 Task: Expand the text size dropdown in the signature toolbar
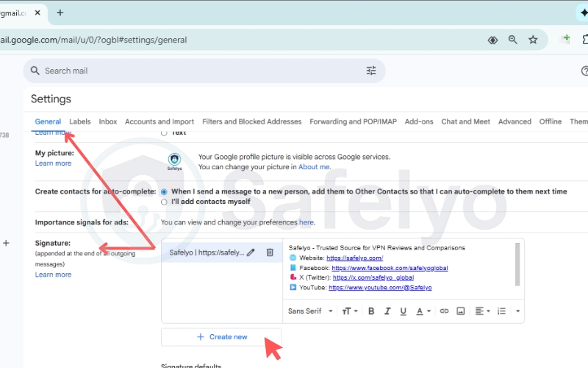point(350,311)
